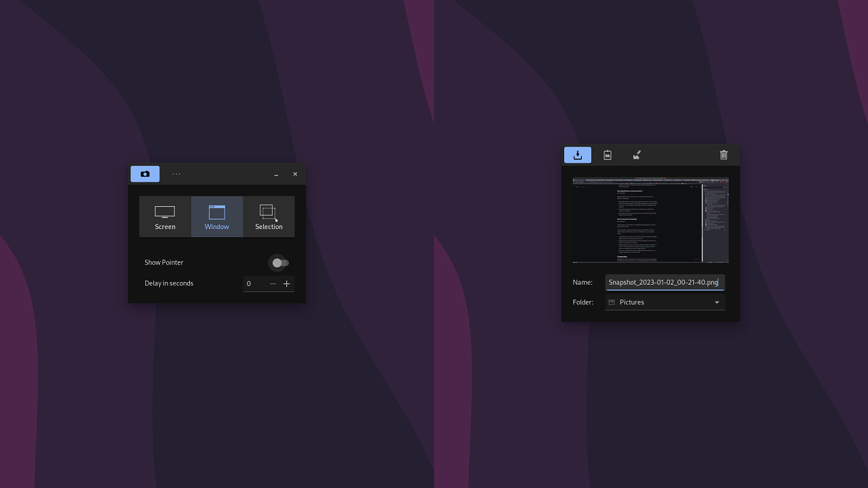Select the Screen capture mode icon

165,211
